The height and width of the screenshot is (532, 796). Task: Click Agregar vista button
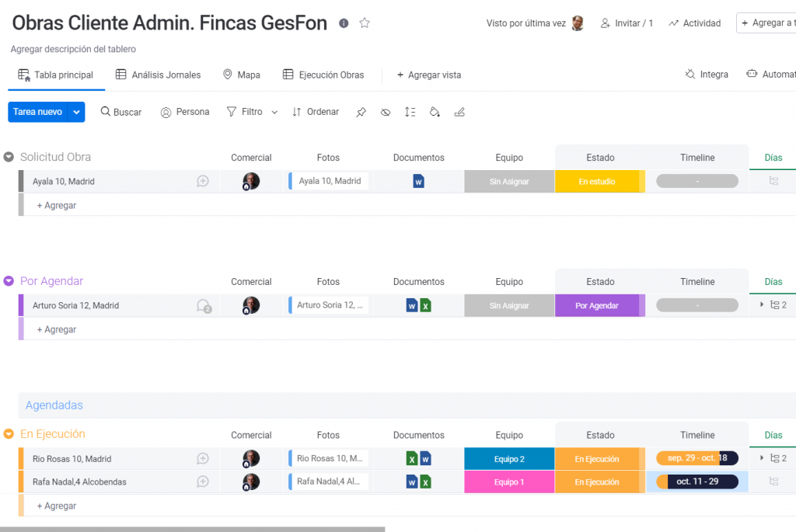tap(428, 75)
